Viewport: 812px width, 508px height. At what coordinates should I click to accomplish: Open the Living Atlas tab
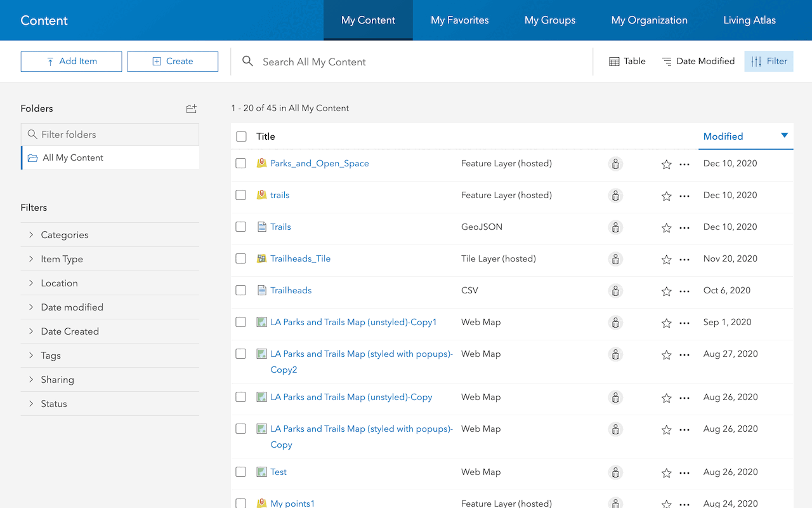tap(749, 20)
